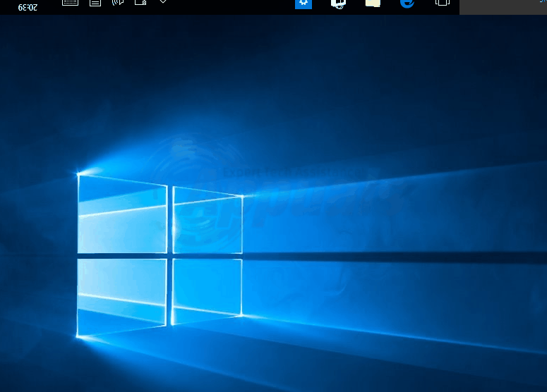Click the largest pane of the wallpaper logo
Image resolution: width=547 pixels, height=392 pixels.
[x=121, y=296]
